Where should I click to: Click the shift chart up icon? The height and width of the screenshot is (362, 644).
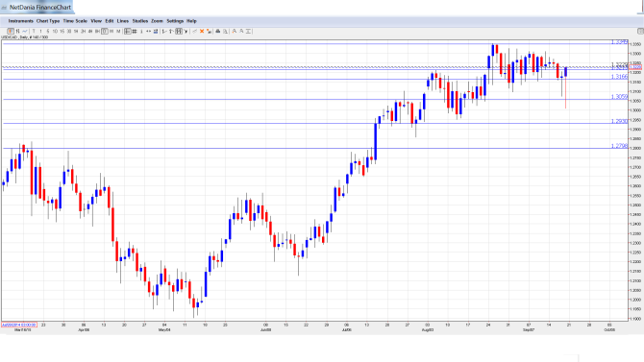pos(171,31)
